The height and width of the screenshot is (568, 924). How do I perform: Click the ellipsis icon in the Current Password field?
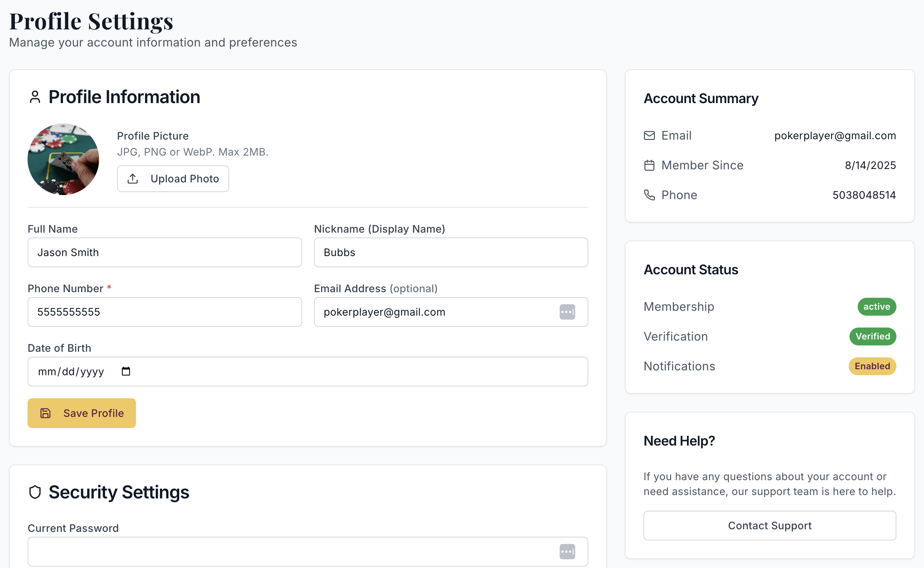(568, 551)
